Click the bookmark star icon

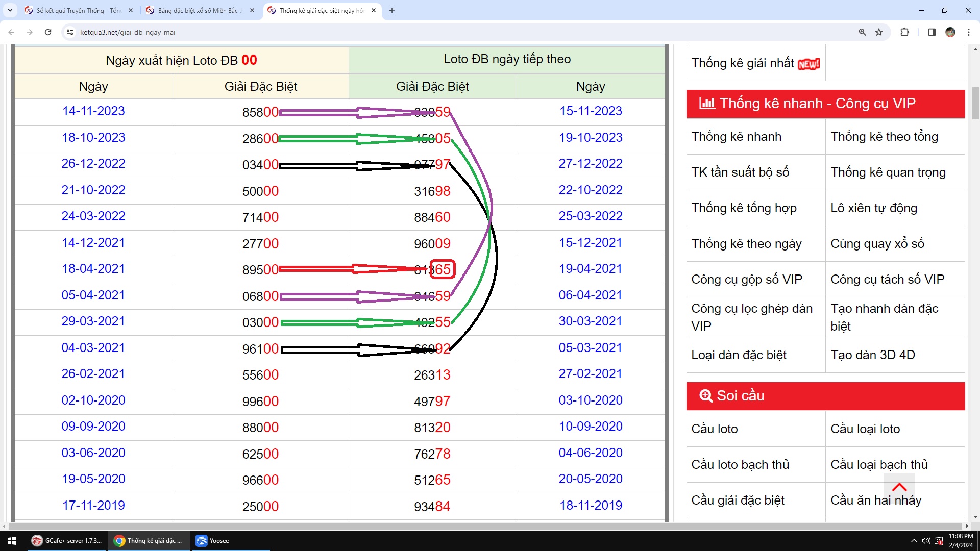point(879,32)
